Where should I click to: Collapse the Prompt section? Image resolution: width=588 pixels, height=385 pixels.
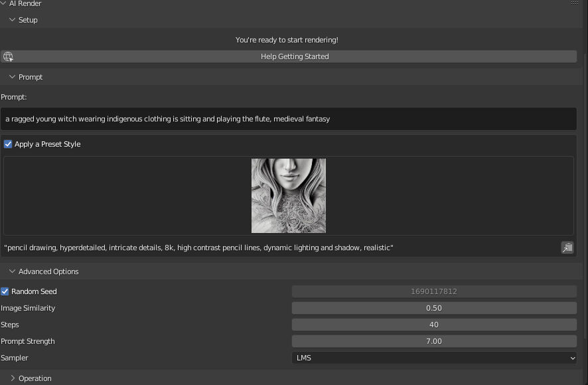(x=13, y=76)
